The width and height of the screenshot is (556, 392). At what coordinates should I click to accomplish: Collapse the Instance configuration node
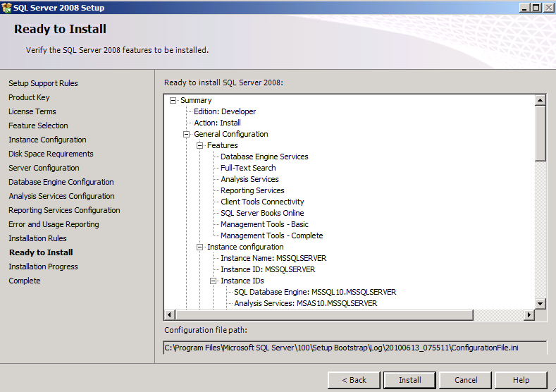[x=200, y=247]
